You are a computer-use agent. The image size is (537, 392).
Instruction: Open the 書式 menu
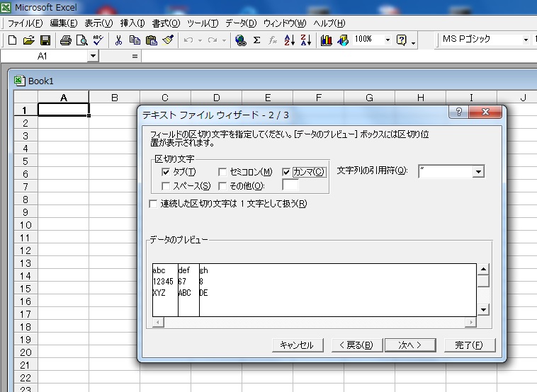click(166, 23)
